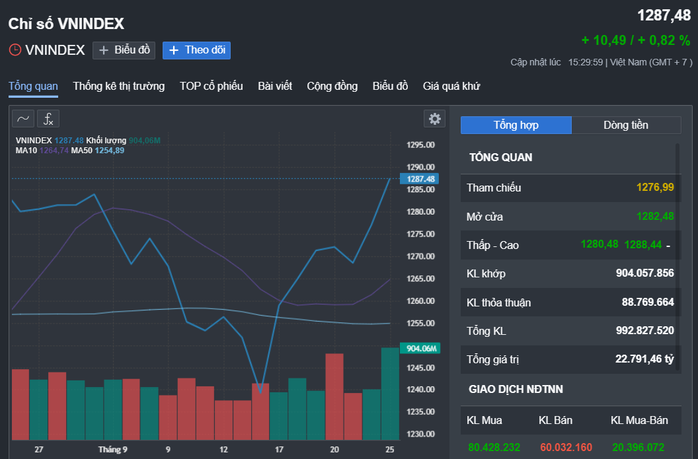Click the Chỉ số VNINDEX title
Image resolution: width=698 pixels, height=459 pixels.
[66, 24]
